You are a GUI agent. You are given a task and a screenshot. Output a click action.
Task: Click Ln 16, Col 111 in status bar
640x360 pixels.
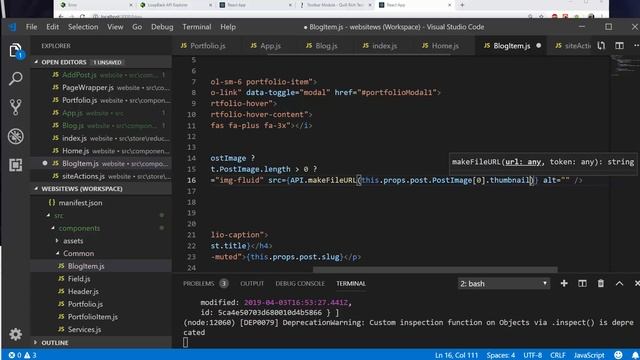point(456,355)
